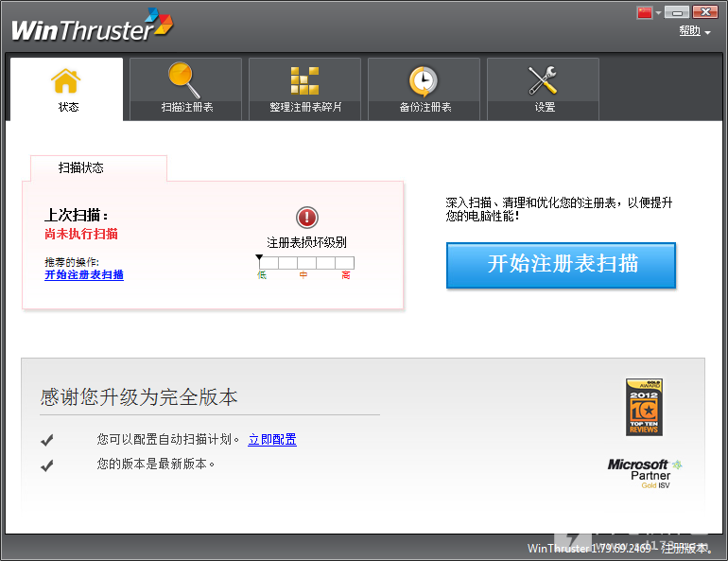Viewport: 728px width, 561px height.
Task: Click the orange home icon
Action: (x=65, y=80)
